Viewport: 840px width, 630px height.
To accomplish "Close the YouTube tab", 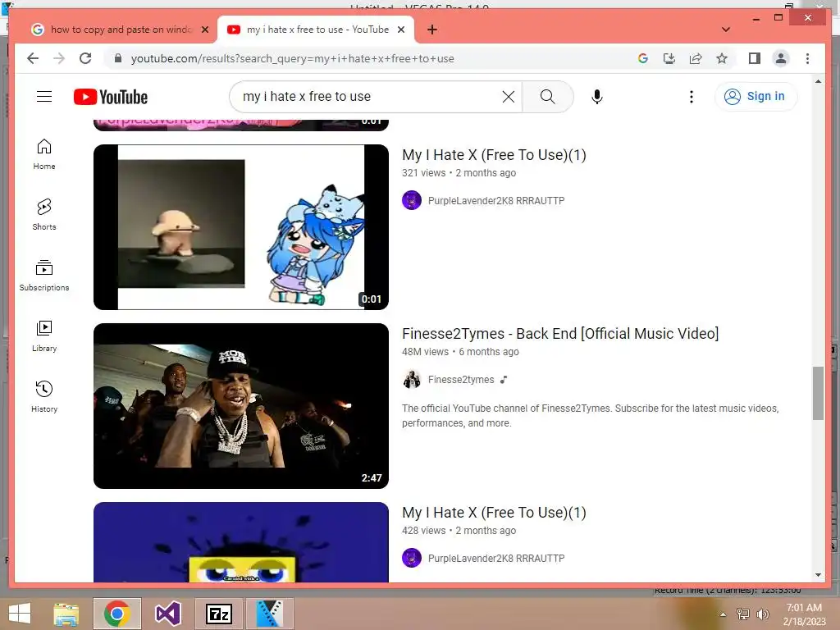I will coord(400,30).
